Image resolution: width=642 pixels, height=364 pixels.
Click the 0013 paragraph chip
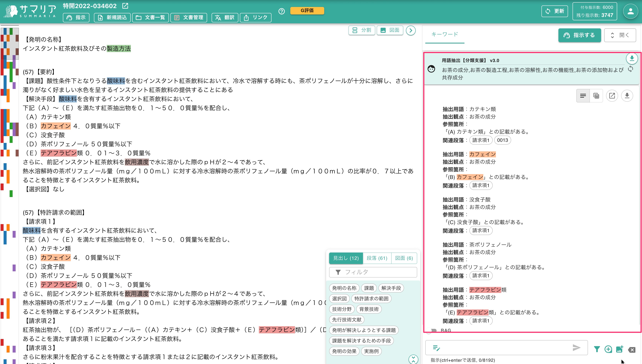tap(503, 140)
